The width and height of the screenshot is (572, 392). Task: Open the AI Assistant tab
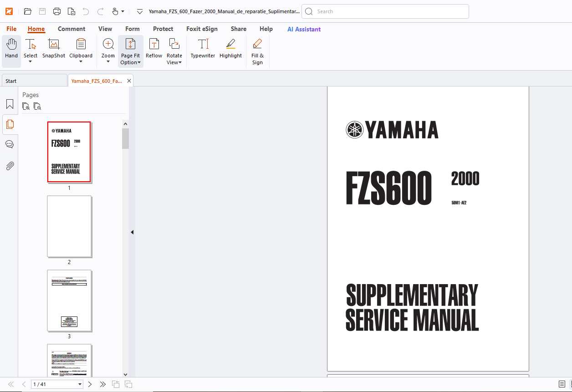[x=304, y=29]
